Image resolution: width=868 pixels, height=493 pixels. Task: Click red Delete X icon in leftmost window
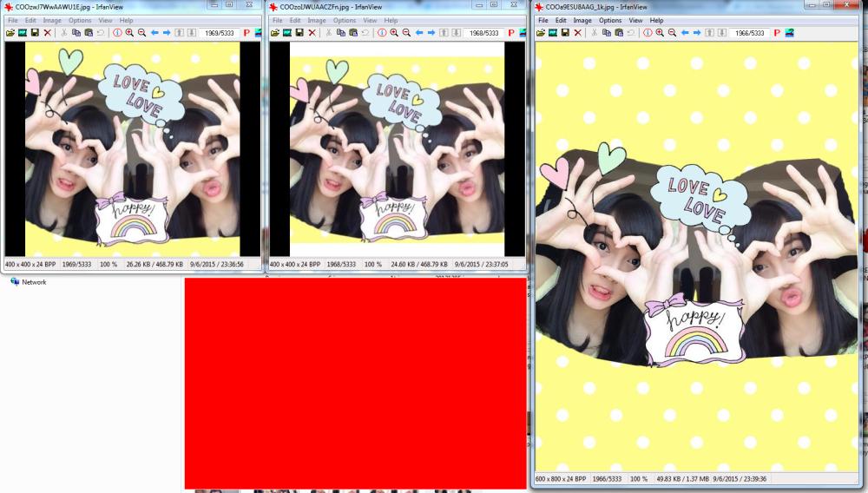click(x=47, y=33)
